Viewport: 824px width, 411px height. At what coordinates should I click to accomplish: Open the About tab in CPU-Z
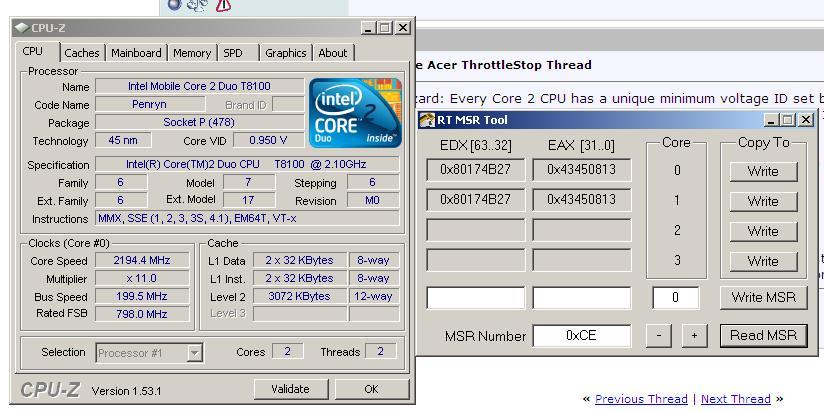(333, 53)
